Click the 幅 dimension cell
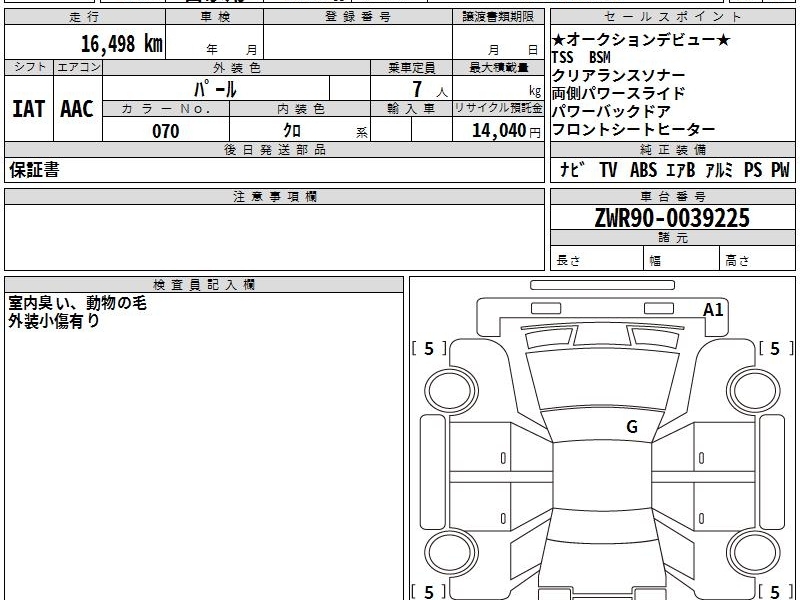Image resolution: width=800 pixels, height=600 pixels. click(x=682, y=259)
